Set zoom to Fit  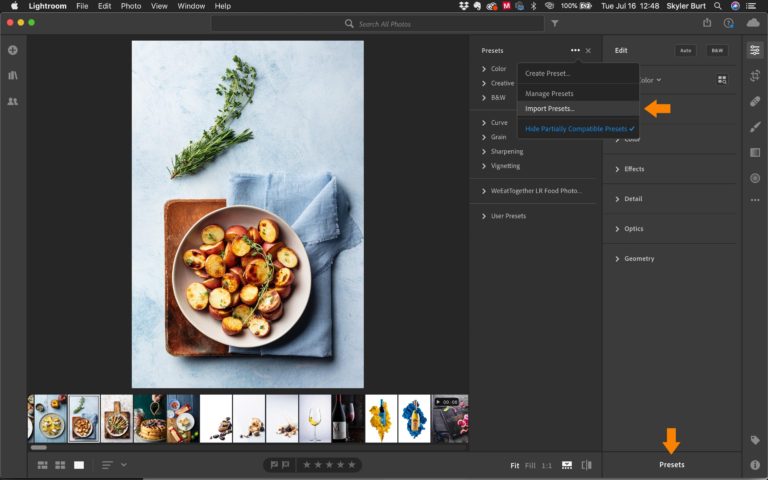pos(515,465)
